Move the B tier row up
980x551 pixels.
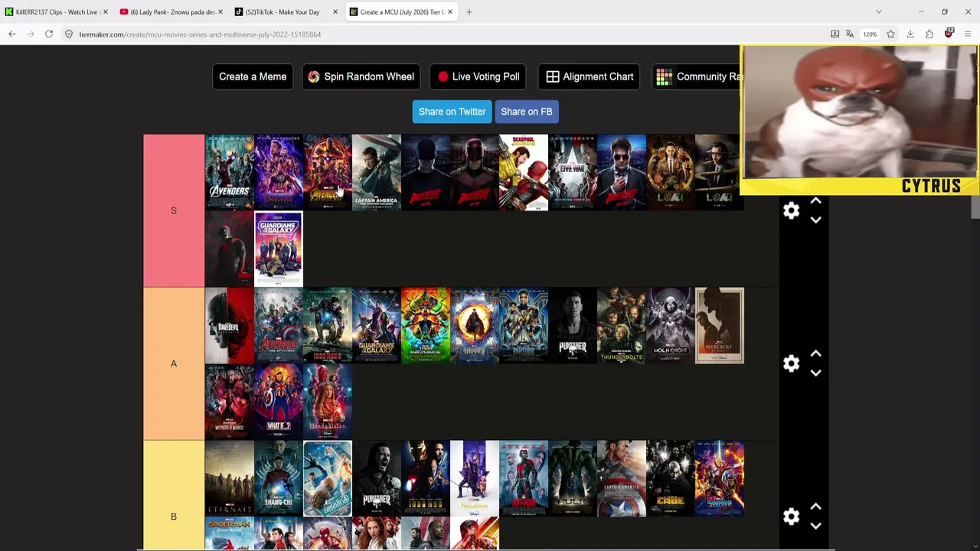point(815,507)
